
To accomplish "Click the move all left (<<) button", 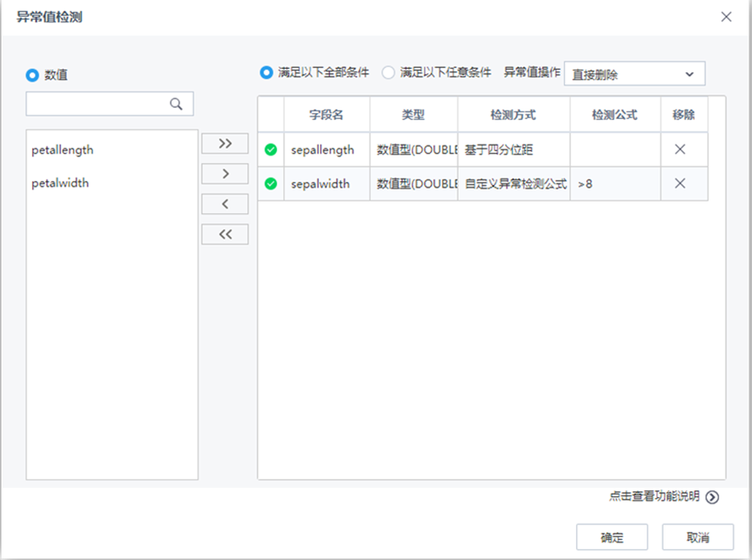I will [225, 235].
